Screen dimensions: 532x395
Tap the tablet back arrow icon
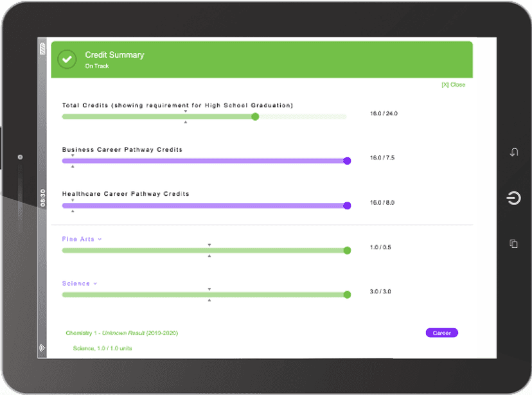click(x=513, y=152)
